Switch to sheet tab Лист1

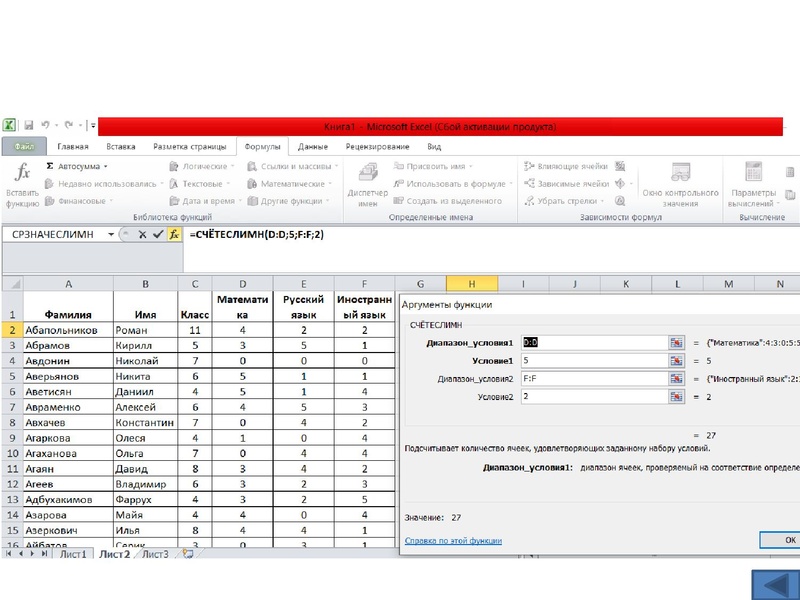click(73, 553)
